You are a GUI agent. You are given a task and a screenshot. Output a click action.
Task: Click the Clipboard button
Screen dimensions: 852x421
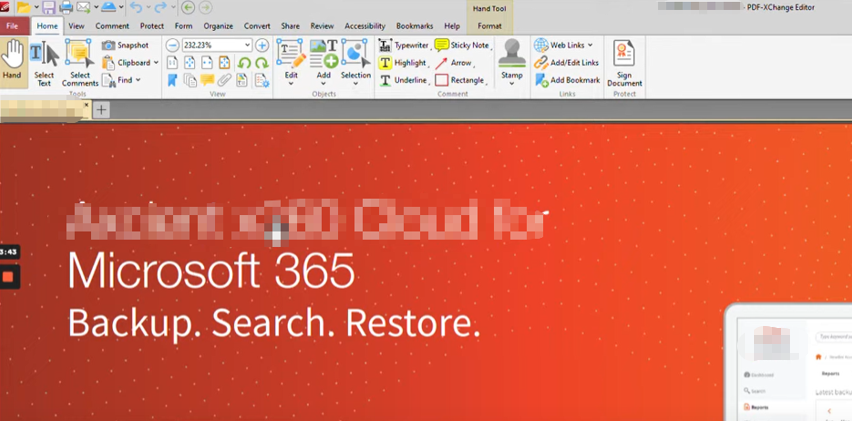click(127, 62)
